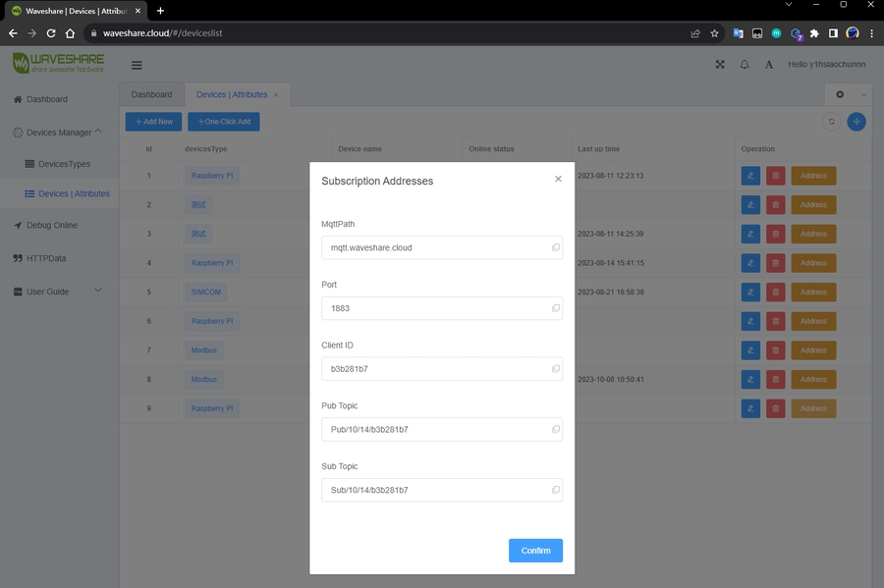Image resolution: width=884 pixels, height=588 pixels.
Task: Copy the Pub Topic value
Action: coord(556,429)
